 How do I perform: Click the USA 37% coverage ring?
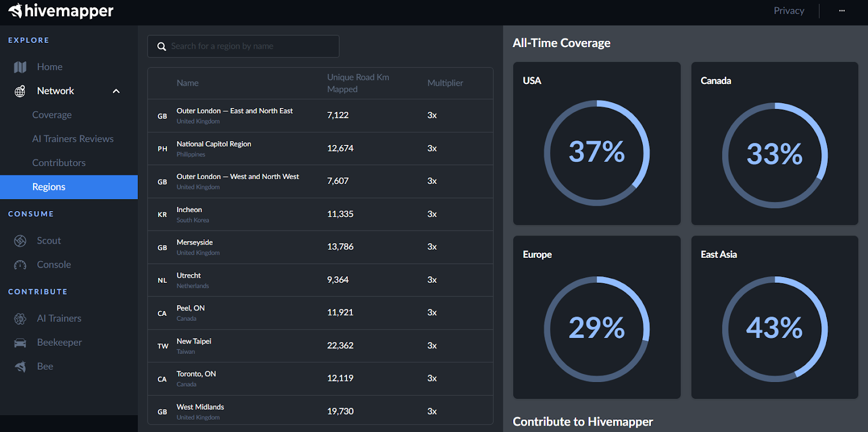(x=597, y=153)
